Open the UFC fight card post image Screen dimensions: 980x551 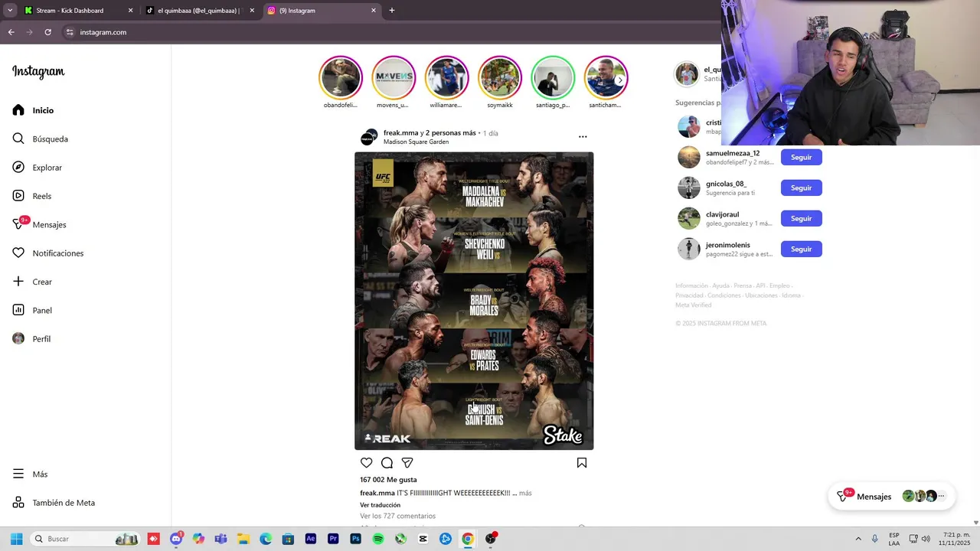474,301
